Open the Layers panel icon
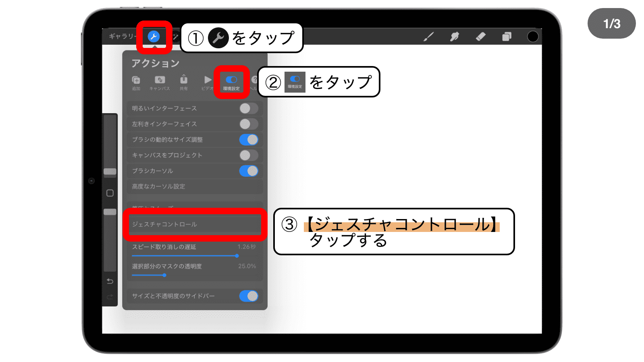This screenshot has height=362, width=644. [507, 37]
